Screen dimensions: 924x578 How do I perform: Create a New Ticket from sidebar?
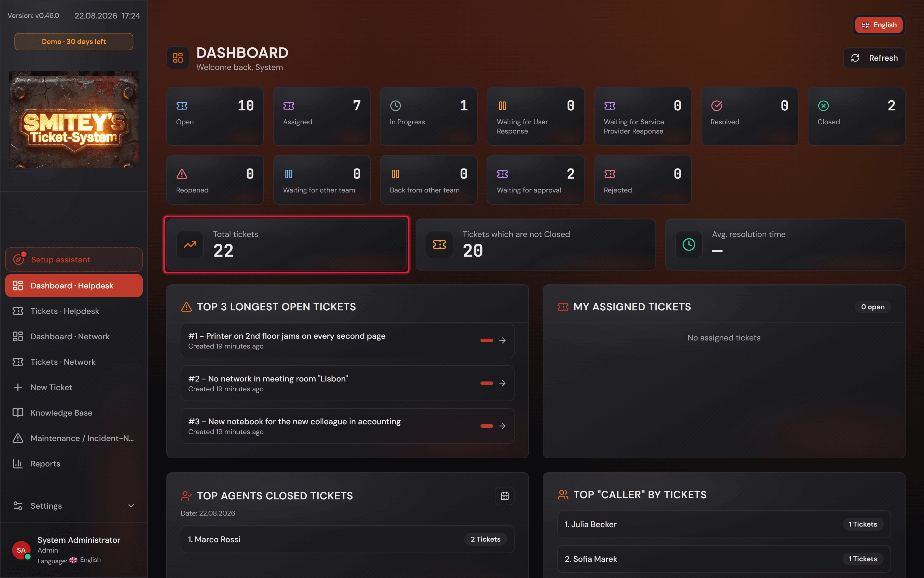click(74, 387)
